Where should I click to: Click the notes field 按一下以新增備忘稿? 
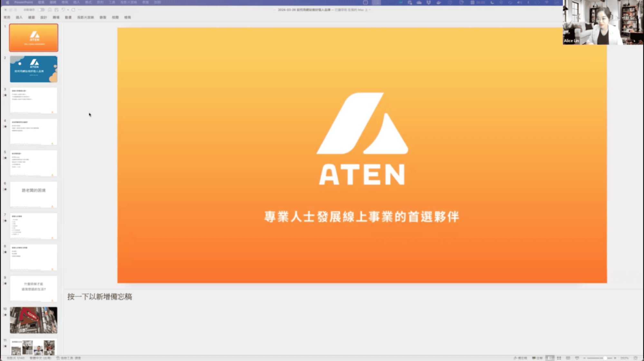99,297
